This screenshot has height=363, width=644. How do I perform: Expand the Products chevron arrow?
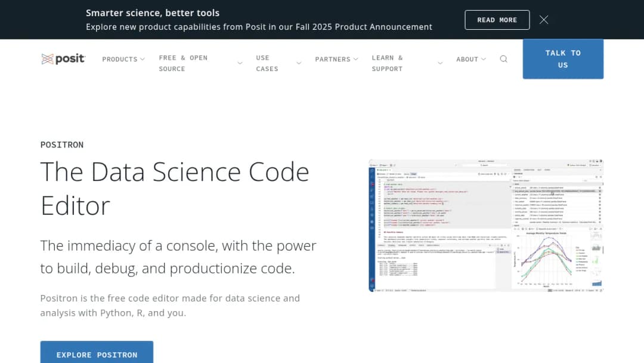pyautogui.click(x=142, y=59)
